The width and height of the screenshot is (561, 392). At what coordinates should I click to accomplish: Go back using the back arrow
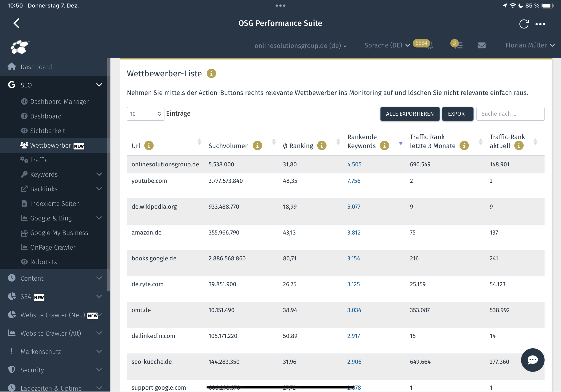[16, 24]
